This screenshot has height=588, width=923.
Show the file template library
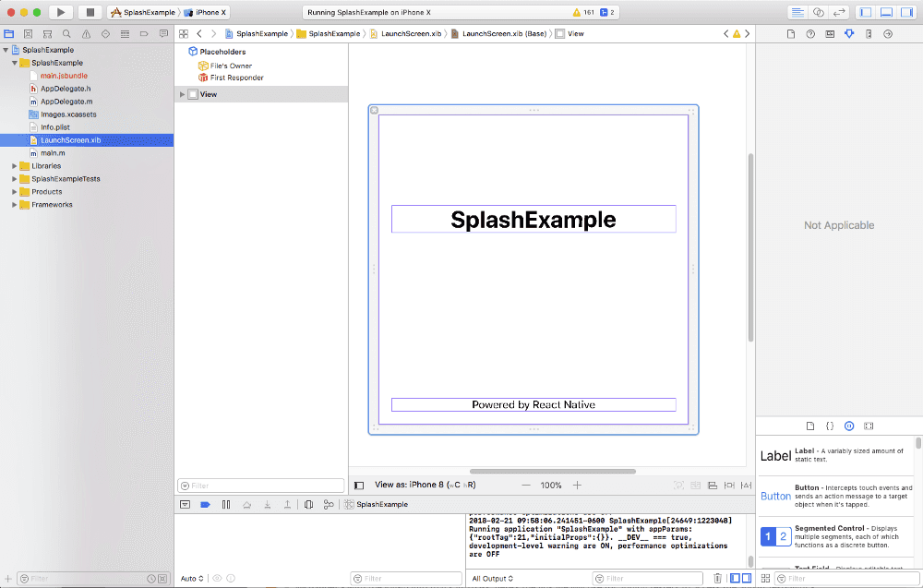(810, 426)
